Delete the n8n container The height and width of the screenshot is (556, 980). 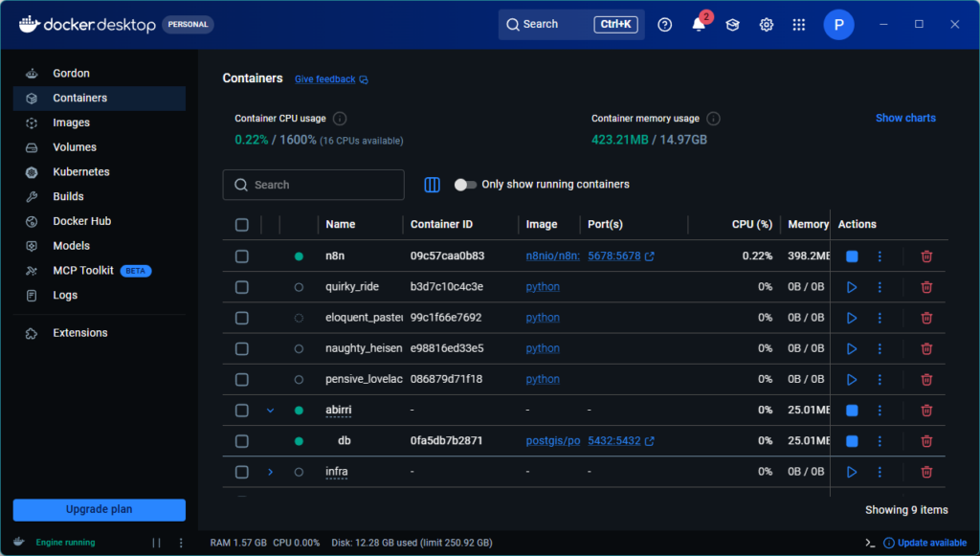point(926,256)
